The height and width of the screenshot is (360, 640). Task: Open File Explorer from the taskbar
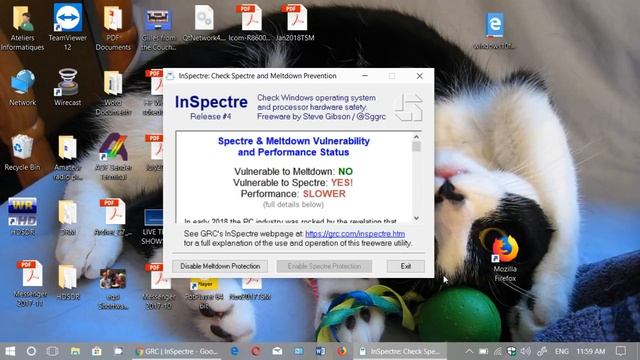point(75,351)
